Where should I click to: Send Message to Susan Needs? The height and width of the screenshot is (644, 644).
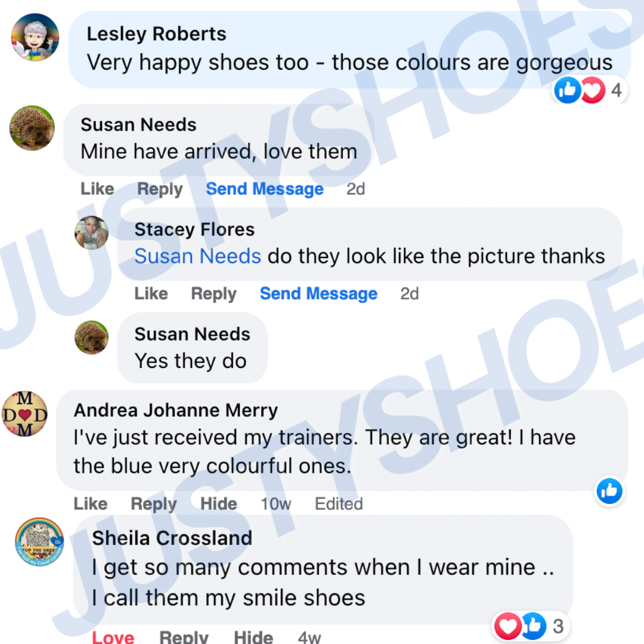(x=265, y=189)
